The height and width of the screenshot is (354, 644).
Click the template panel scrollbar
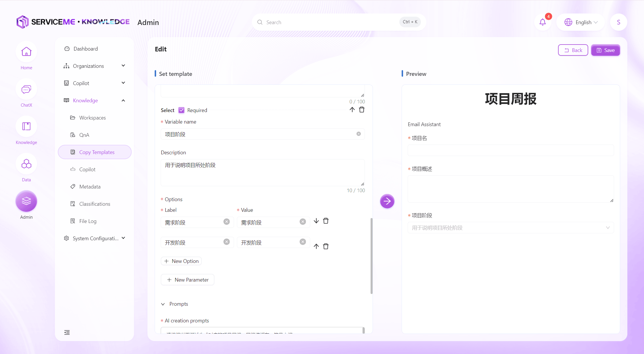point(371,256)
